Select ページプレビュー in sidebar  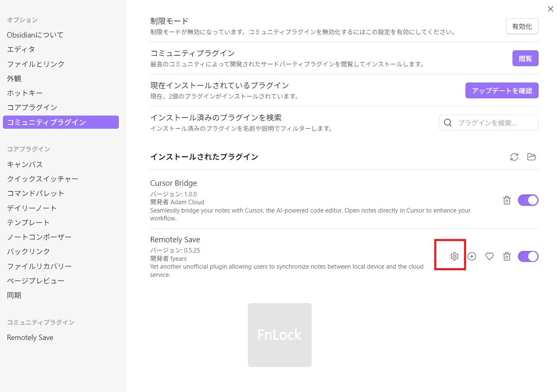(61, 281)
